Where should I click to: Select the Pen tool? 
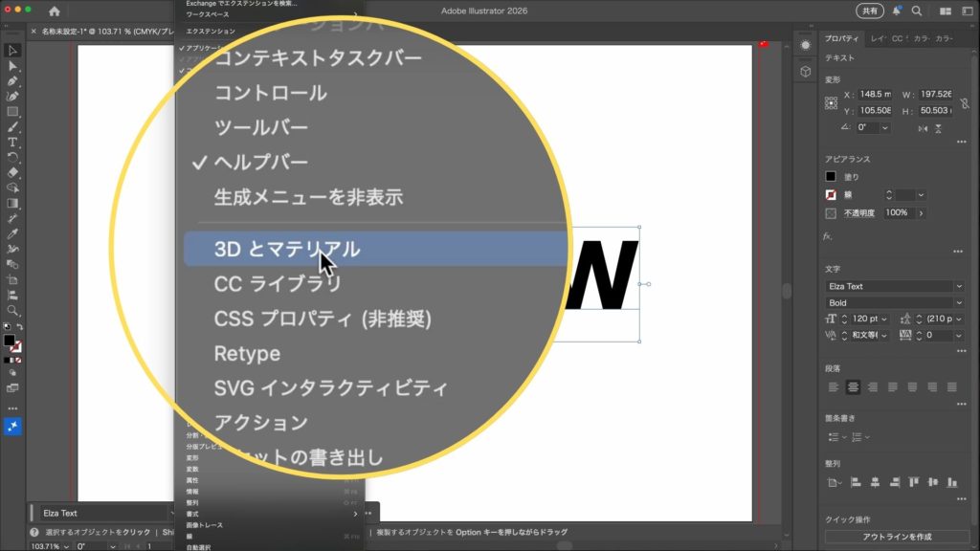(12, 81)
